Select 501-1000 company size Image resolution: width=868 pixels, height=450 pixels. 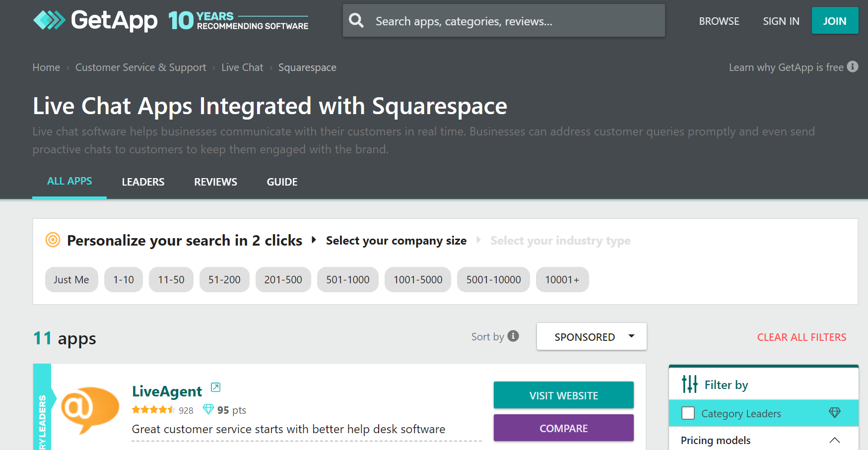click(348, 280)
